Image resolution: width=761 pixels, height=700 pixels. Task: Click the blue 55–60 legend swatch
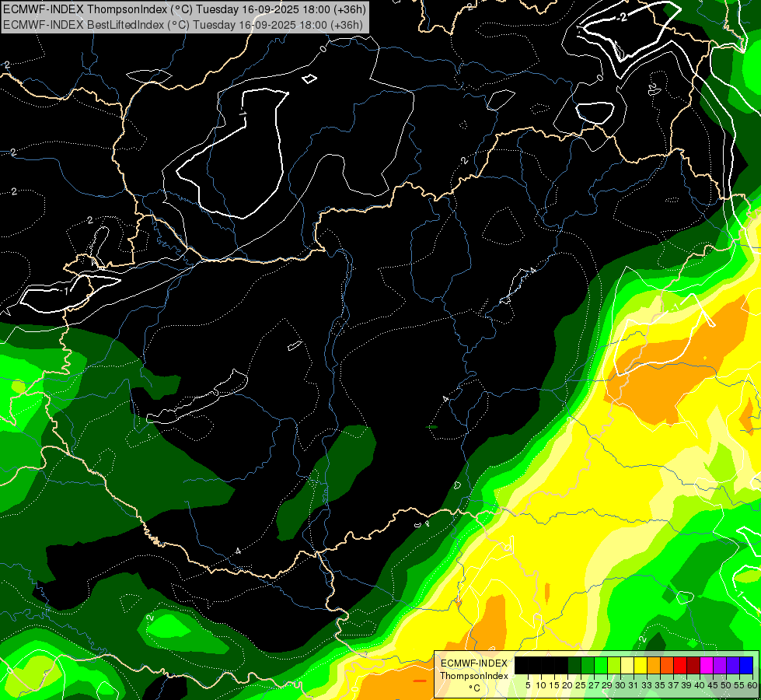tap(746, 665)
